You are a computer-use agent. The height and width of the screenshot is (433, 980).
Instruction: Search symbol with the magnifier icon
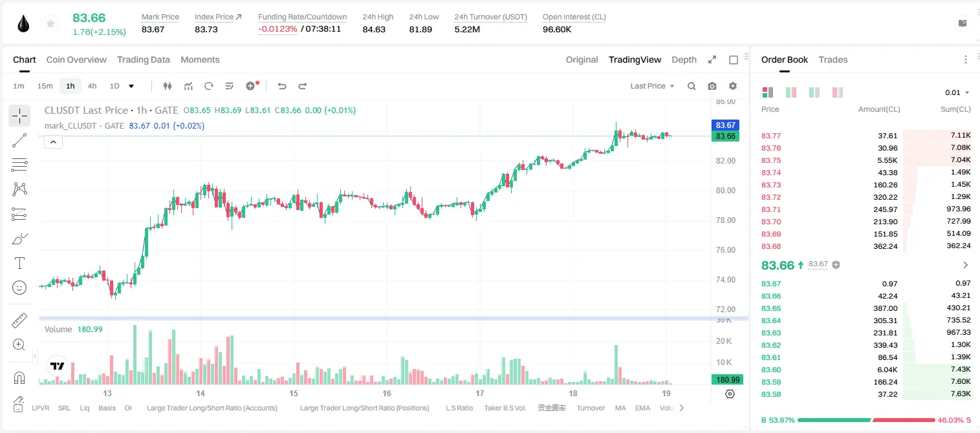coord(691,86)
